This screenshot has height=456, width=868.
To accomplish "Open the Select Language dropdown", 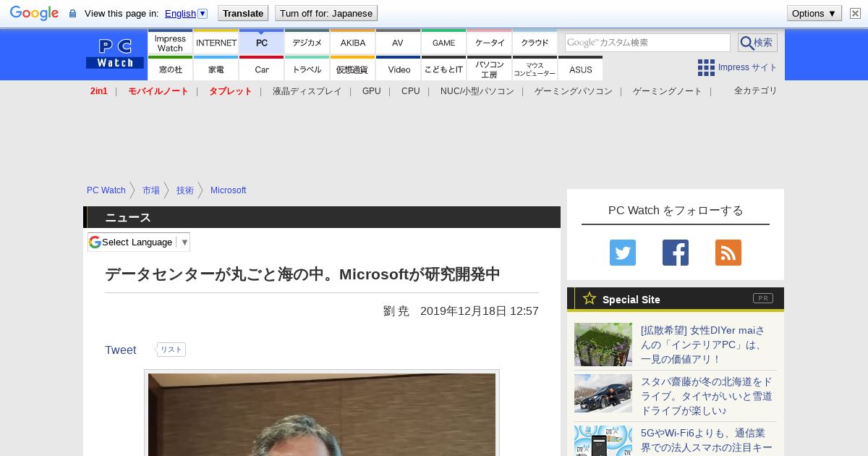I will (139, 242).
